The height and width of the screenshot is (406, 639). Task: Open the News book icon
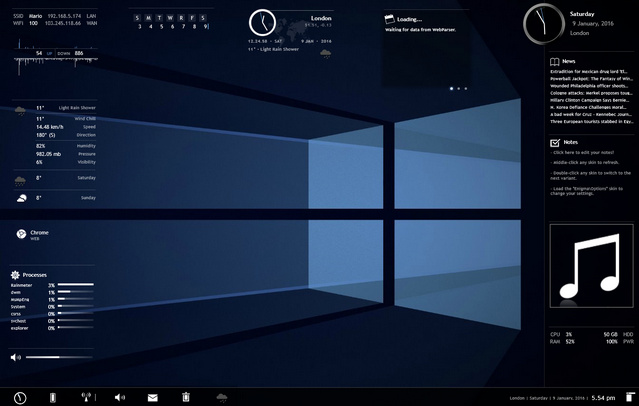click(555, 62)
